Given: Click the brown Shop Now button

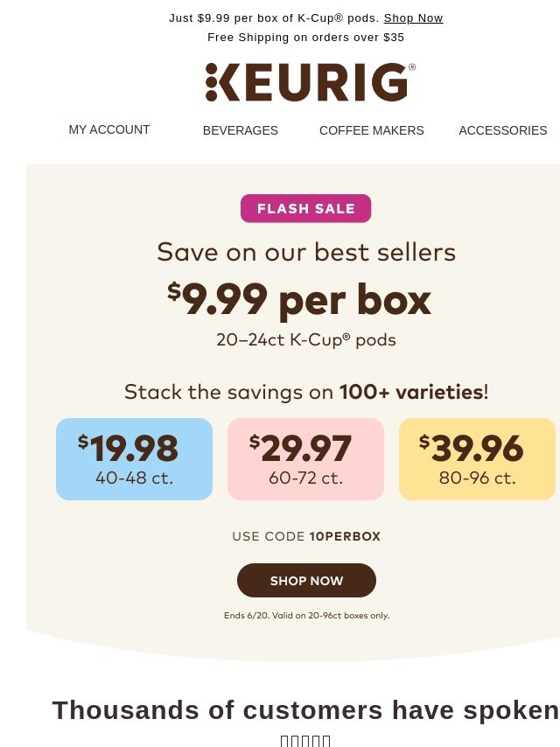Looking at the screenshot, I should click(306, 580).
